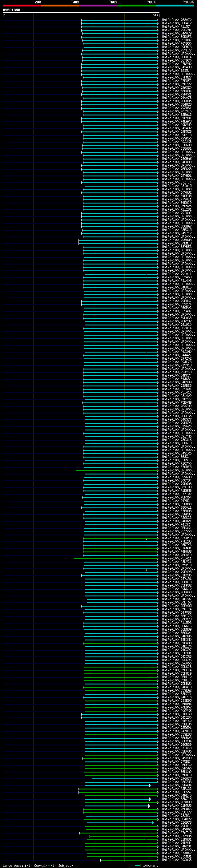This screenshot has height=868, width=197.
Task: Select label UniRef100_Q75BE4
Action: coord(177,761)
